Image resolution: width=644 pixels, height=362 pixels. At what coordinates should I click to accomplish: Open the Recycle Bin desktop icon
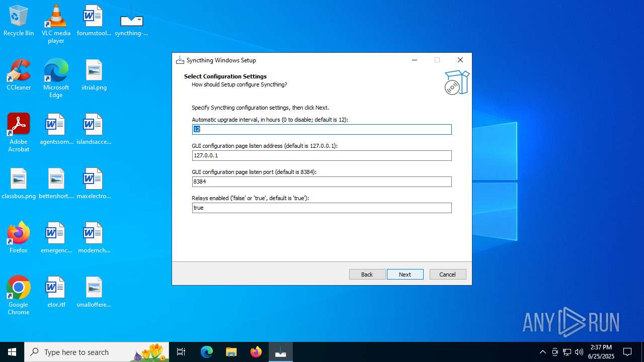[19, 21]
